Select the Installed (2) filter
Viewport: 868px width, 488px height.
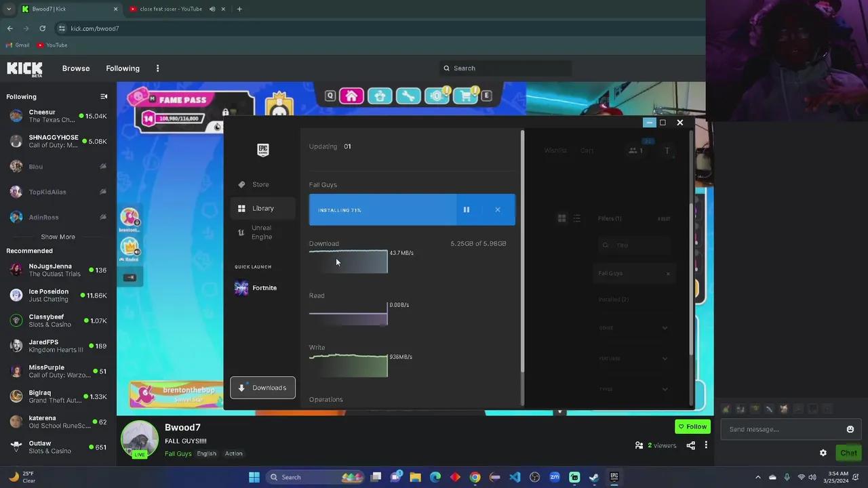point(613,300)
